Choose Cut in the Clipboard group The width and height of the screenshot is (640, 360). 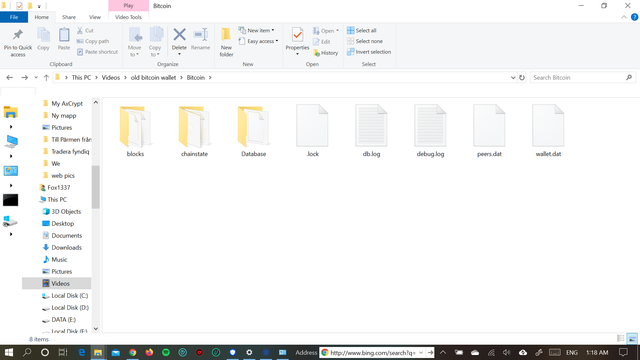pos(85,31)
